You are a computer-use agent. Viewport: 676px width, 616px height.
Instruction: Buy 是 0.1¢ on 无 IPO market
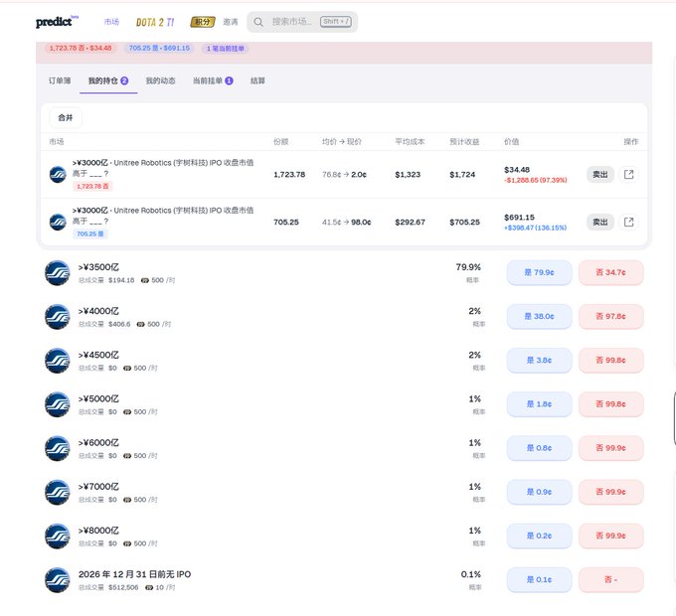tap(540, 580)
